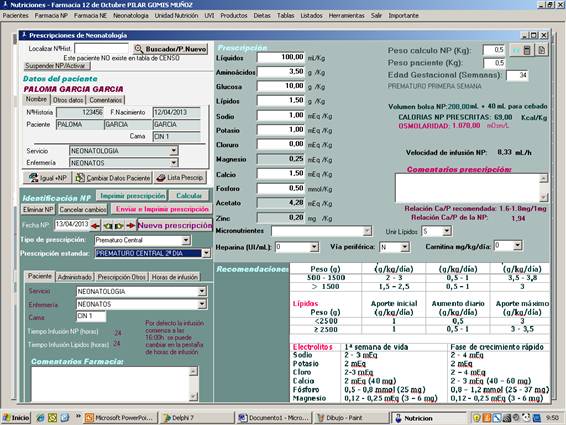Click the Nueva prescripción button
Screen dimensions: 566x425
175,225
